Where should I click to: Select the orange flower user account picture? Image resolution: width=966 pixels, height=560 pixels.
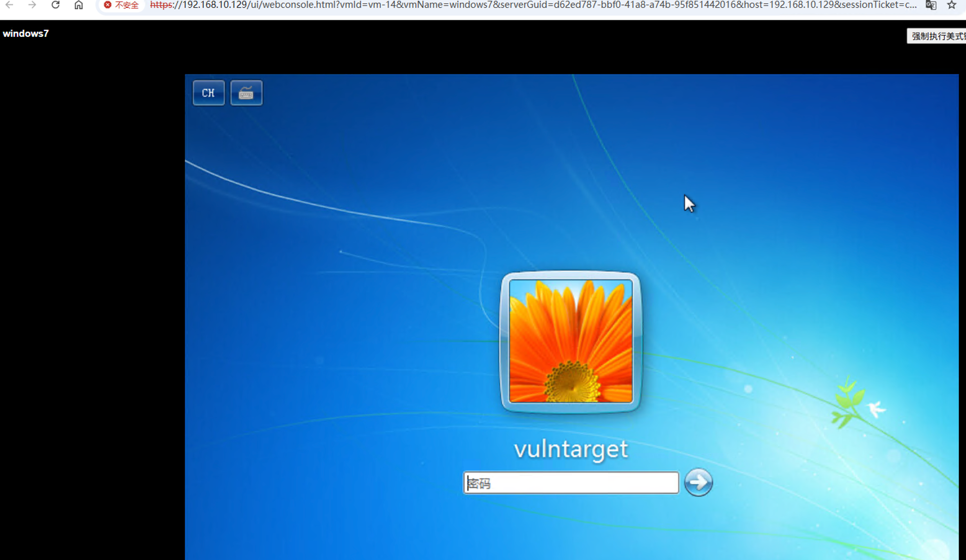pyautogui.click(x=570, y=341)
